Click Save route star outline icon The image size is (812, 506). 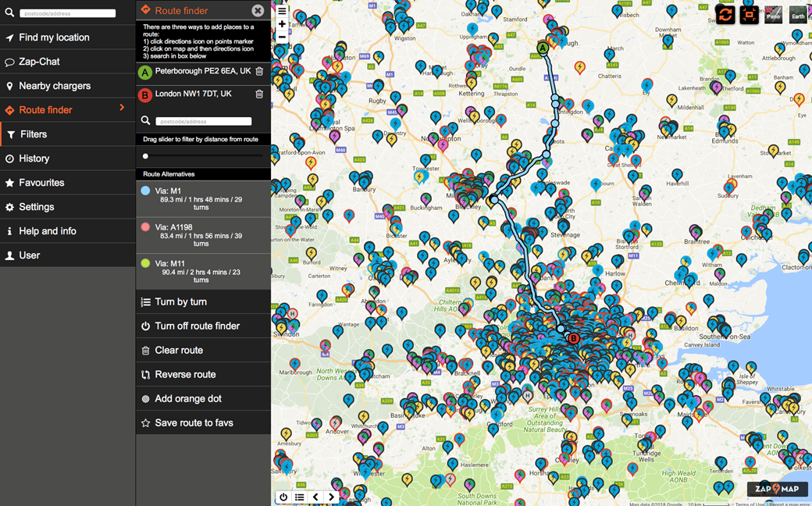[145, 423]
